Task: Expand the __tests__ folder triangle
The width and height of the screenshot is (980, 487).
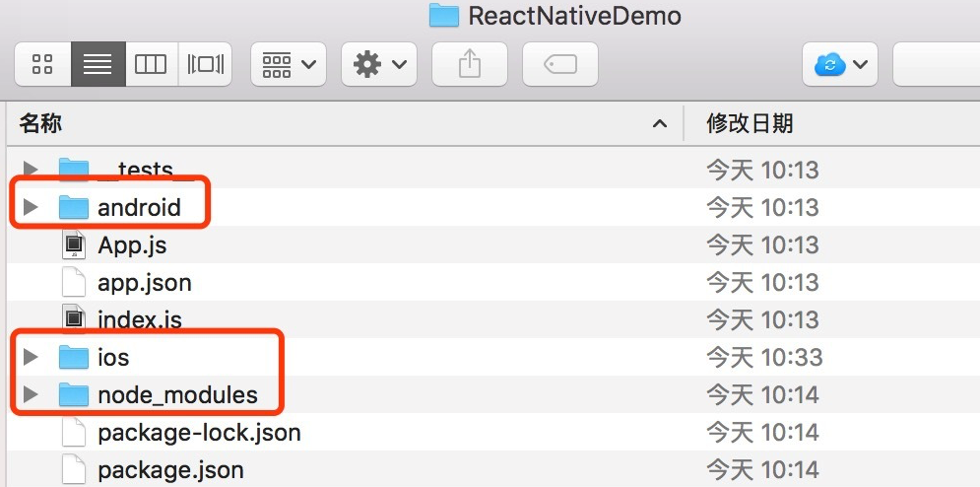Action: (x=30, y=169)
